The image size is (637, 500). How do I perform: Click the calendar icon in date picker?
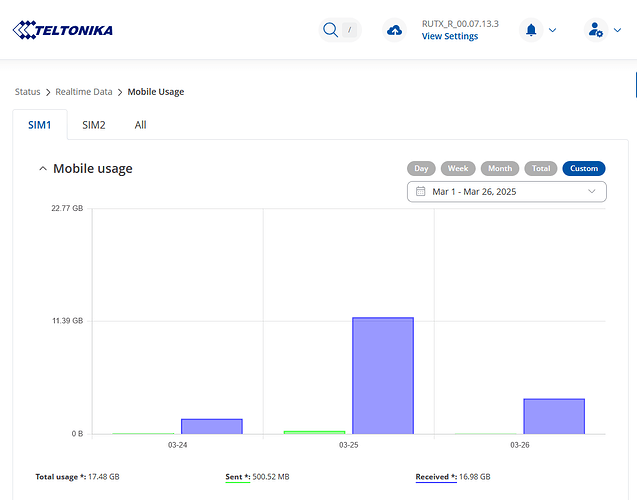pos(420,191)
